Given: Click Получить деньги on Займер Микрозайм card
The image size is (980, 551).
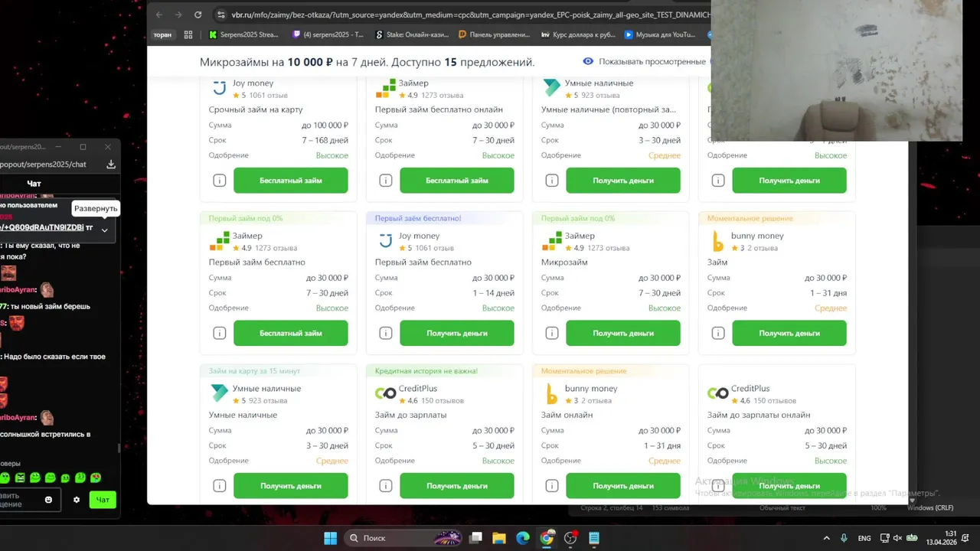Looking at the screenshot, I should pos(623,333).
